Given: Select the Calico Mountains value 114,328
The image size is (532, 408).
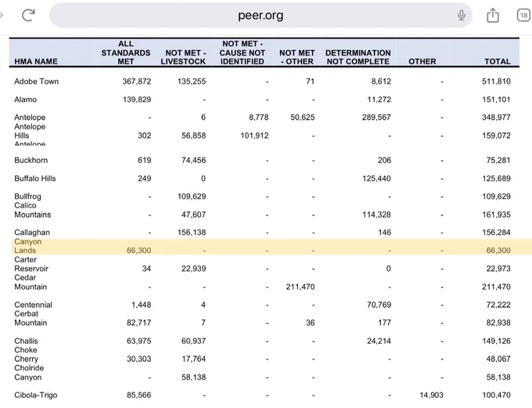Looking at the screenshot, I should 376,215.
